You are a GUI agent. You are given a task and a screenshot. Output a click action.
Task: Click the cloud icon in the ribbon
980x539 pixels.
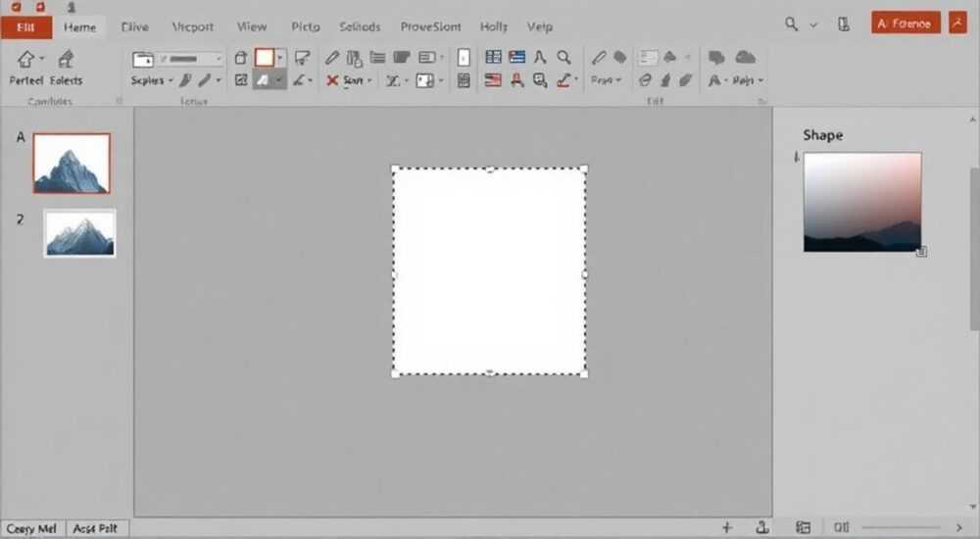tap(745, 58)
